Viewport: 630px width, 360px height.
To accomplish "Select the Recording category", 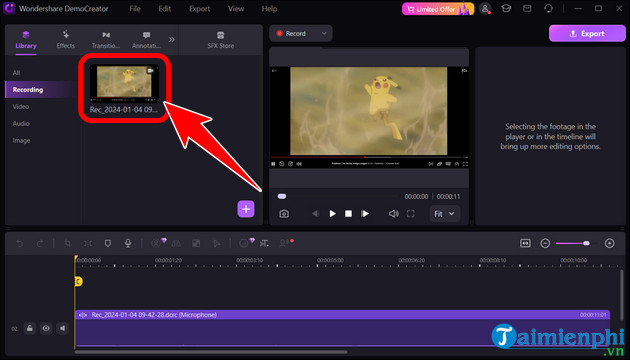I will point(40,90).
